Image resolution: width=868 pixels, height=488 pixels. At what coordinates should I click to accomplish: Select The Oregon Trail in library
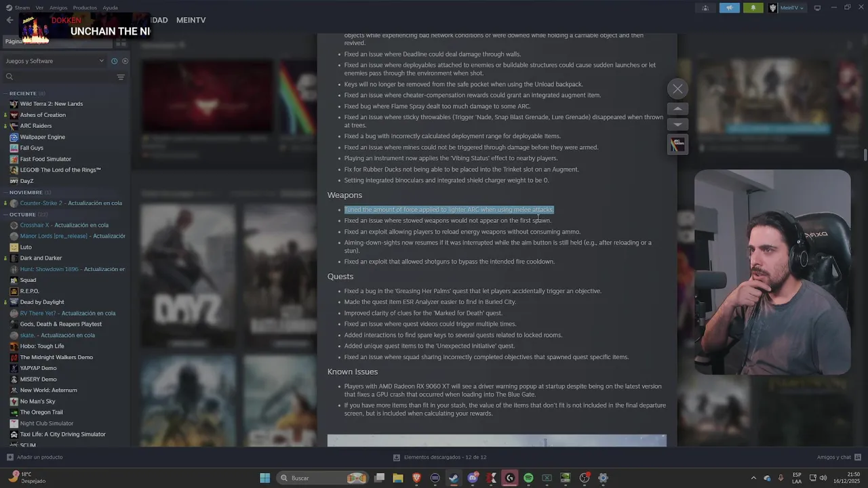[41, 412]
